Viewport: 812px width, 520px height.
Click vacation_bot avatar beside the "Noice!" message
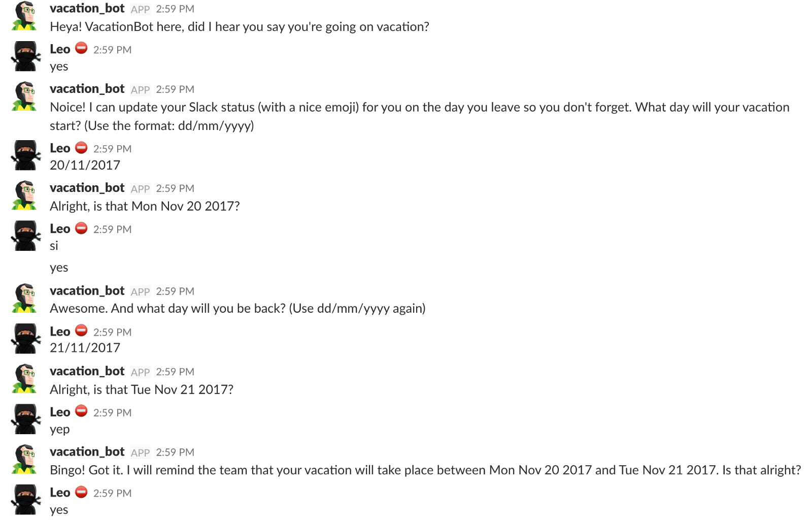pyautogui.click(x=25, y=96)
